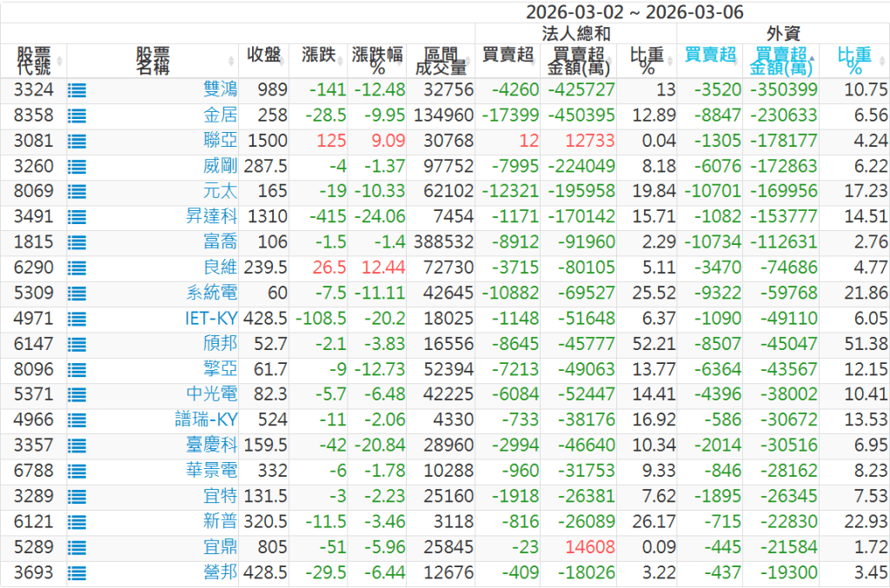Click the 外資 買賣超 column header
This screenshot has height=588, width=890.
tap(709, 56)
